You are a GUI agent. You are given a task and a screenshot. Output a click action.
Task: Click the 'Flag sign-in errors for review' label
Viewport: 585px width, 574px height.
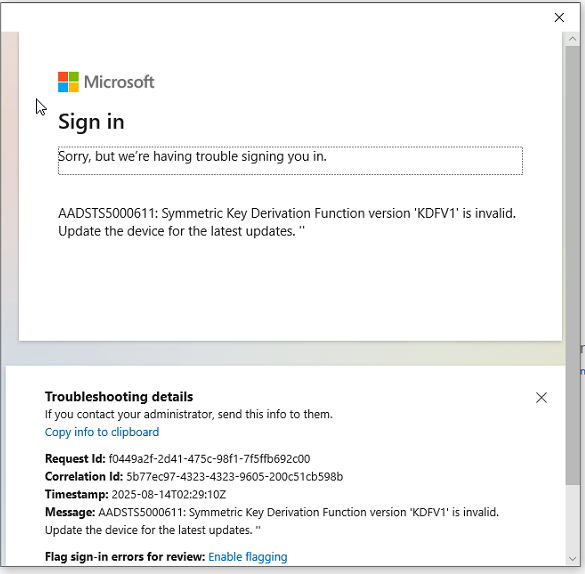(125, 556)
